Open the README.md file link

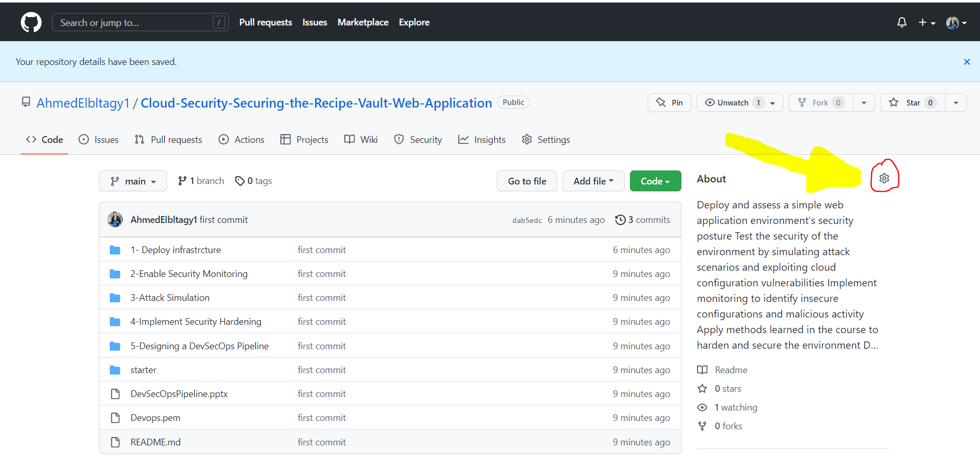pos(156,442)
